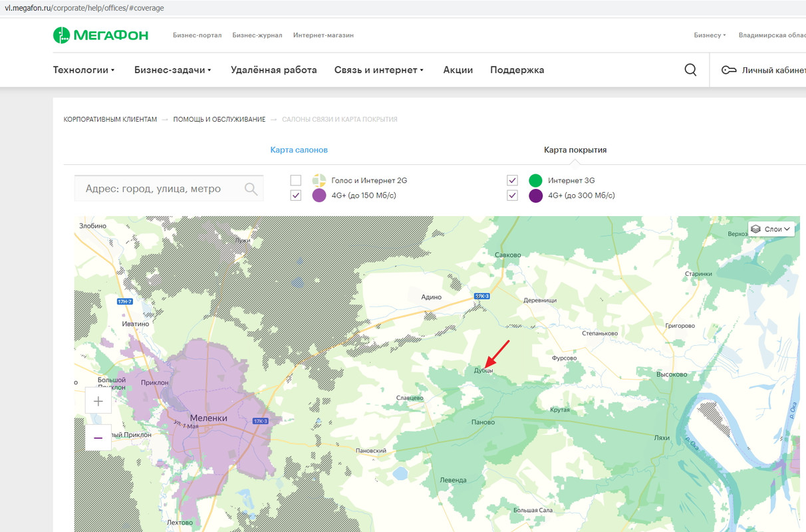
Task: Expand the Связь и интернет menu
Action: tap(379, 70)
